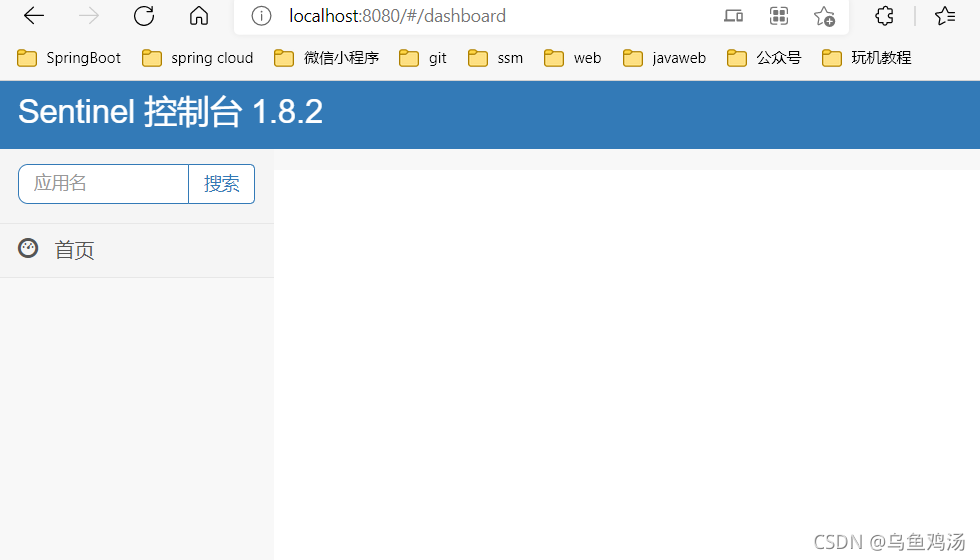Open the 玩机教程 bookmark folder
Image resolution: width=980 pixels, height=560 pixels.
point(866,58)
